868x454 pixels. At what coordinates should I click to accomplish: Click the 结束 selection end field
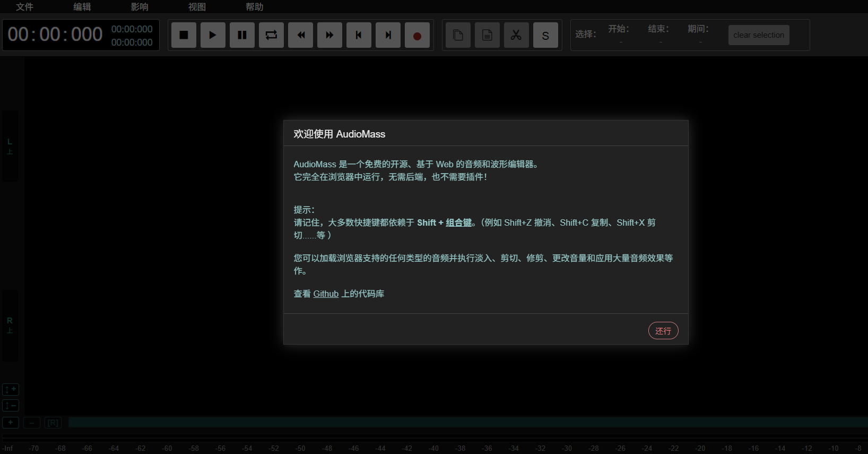coord(659,35)
